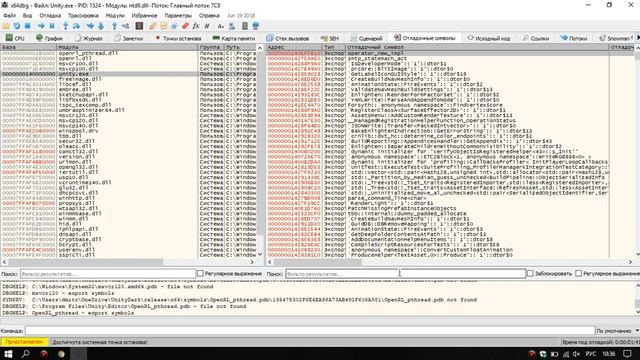
Task: Open the Справка menu
Action: click(209, 16)
